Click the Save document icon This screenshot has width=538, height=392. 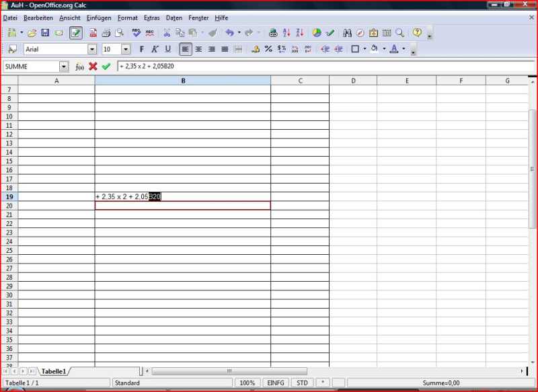tap(45, 32)
